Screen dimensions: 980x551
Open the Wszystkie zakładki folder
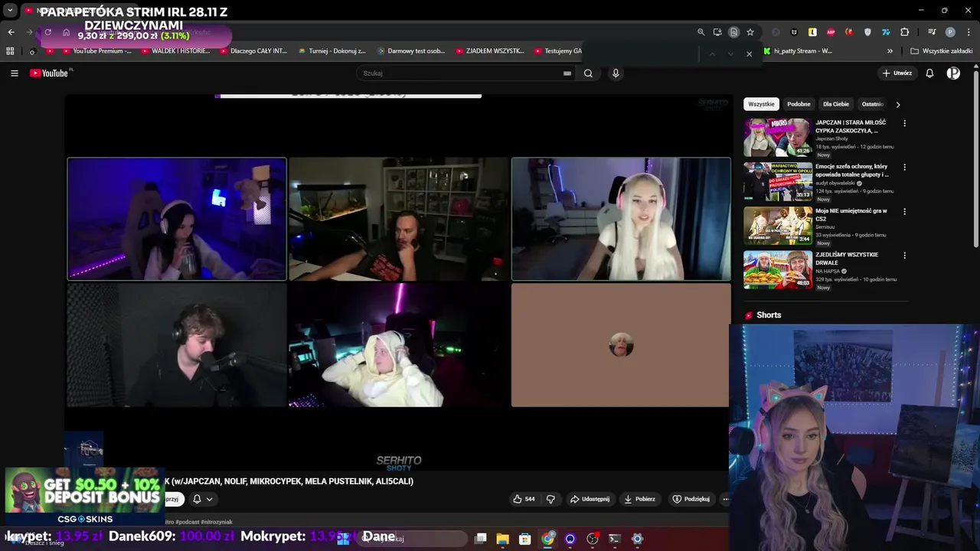click(x=942, y=51)
